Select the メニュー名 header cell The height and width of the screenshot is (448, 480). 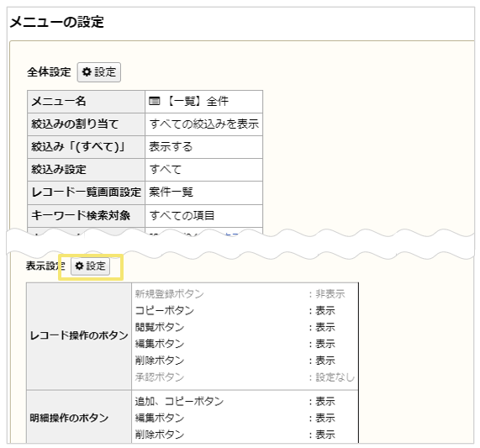tap(86, 102)
